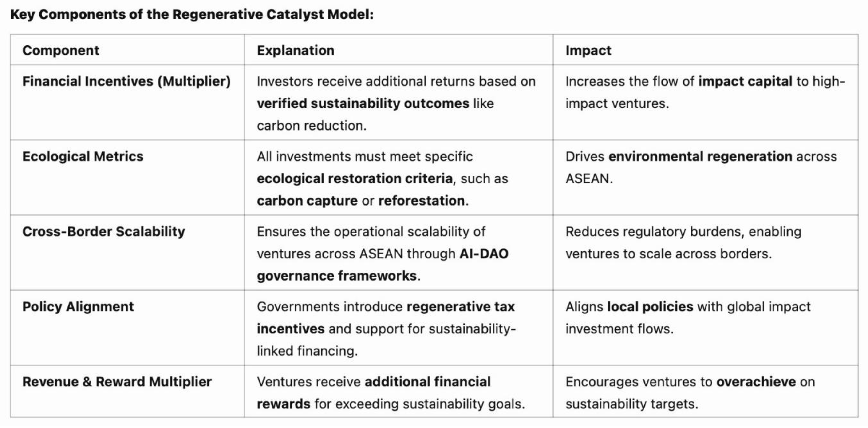Click the bold 'governance frameworks' text
The image size is (868, 428).
337,276
